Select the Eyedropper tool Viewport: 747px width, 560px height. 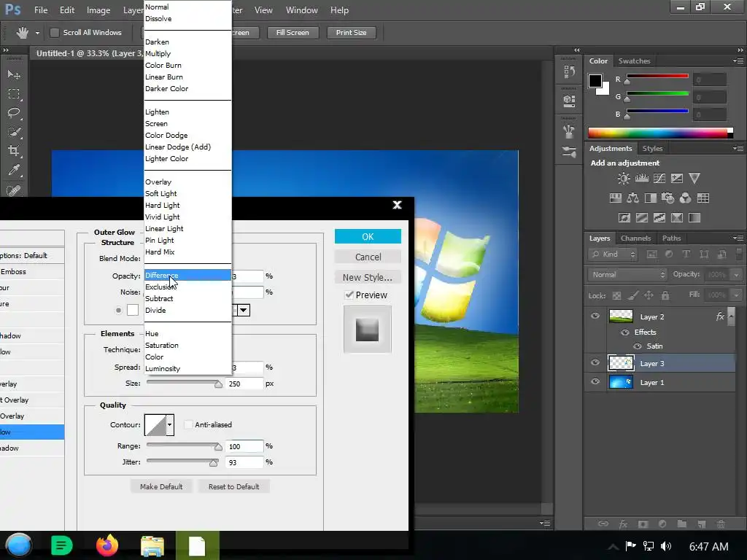[x=14, y=170]
